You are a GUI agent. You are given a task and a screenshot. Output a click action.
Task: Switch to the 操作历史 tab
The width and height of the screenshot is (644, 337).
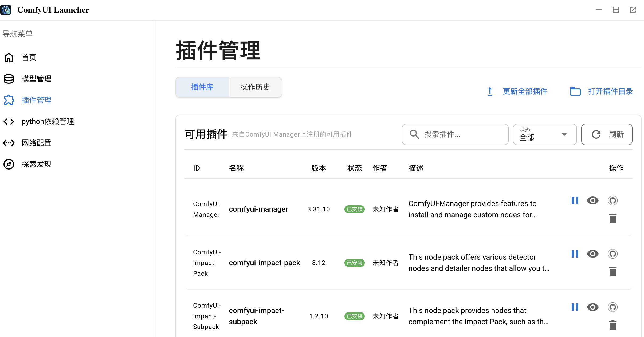pyautogui.click(x=255, y=87)
